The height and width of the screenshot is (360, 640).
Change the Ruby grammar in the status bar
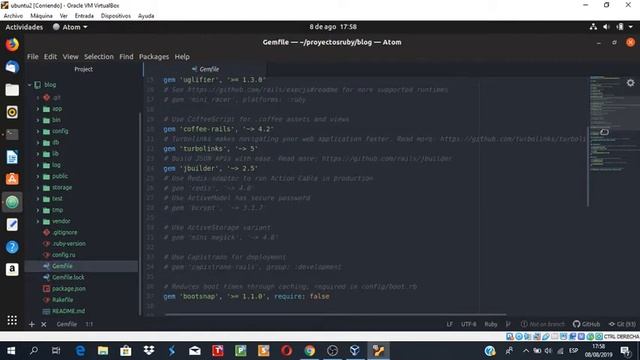[491, 324]
